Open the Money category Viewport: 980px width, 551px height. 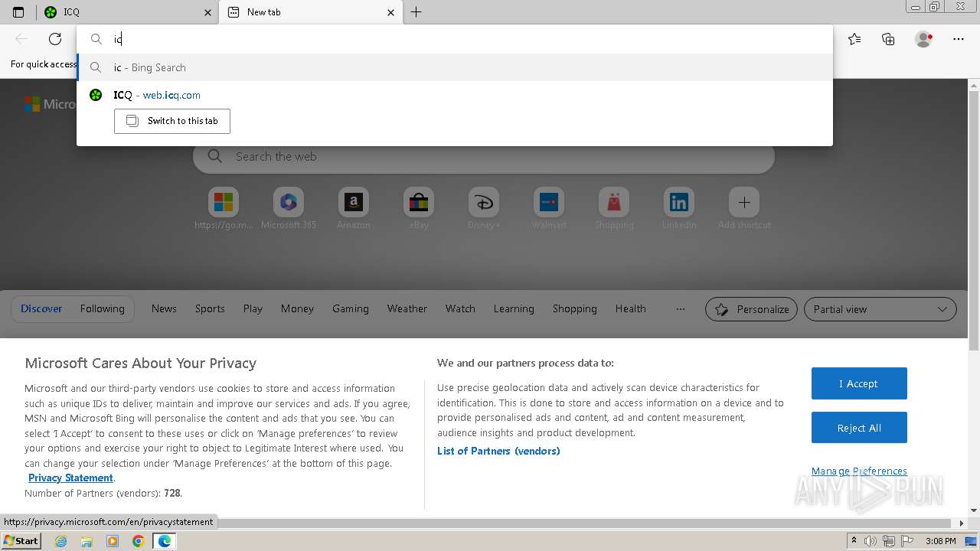point(297,308)
